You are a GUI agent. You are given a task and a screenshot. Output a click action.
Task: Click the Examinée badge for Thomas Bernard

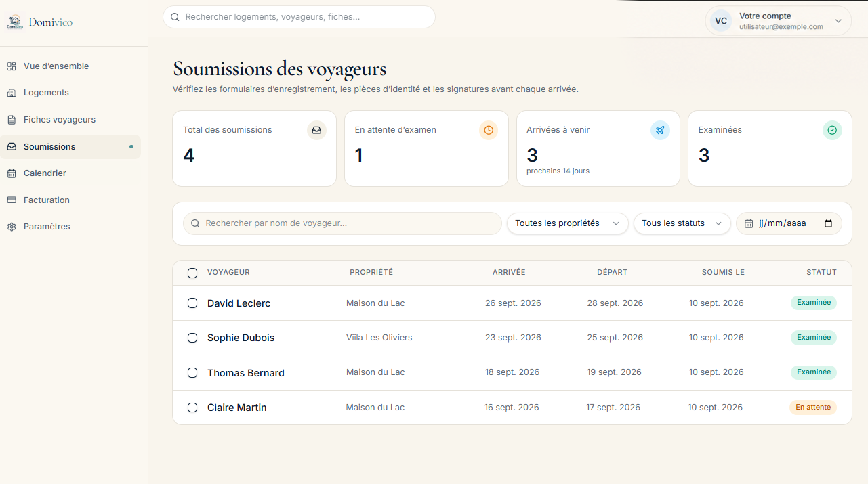(x=814, y=372)
